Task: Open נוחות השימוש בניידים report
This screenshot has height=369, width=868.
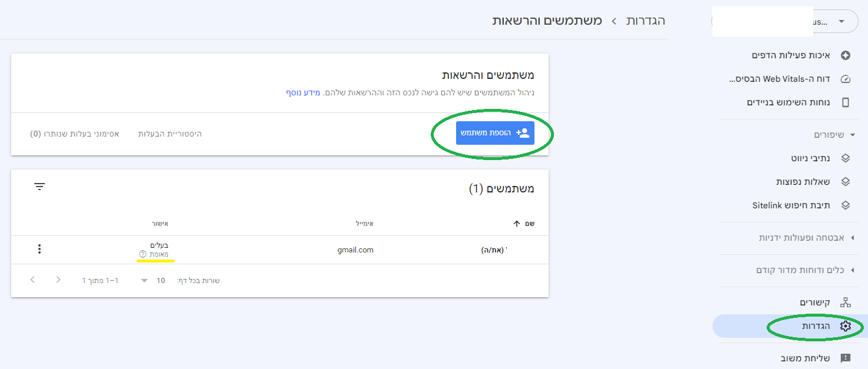Action: [790, 102]
